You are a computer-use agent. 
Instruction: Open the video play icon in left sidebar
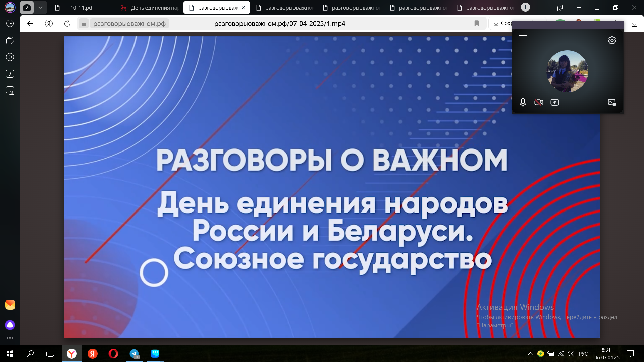pos(10,57)
